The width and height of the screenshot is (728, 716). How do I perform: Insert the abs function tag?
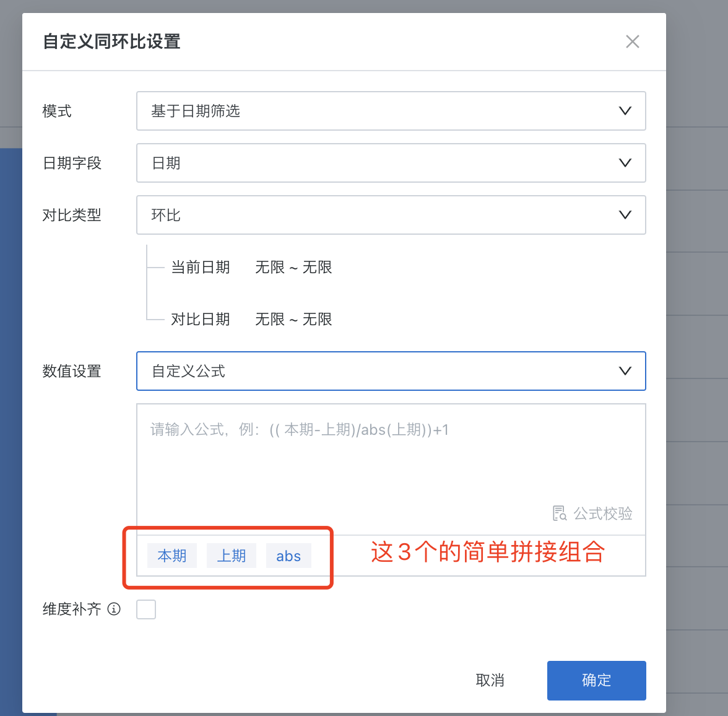288,556
